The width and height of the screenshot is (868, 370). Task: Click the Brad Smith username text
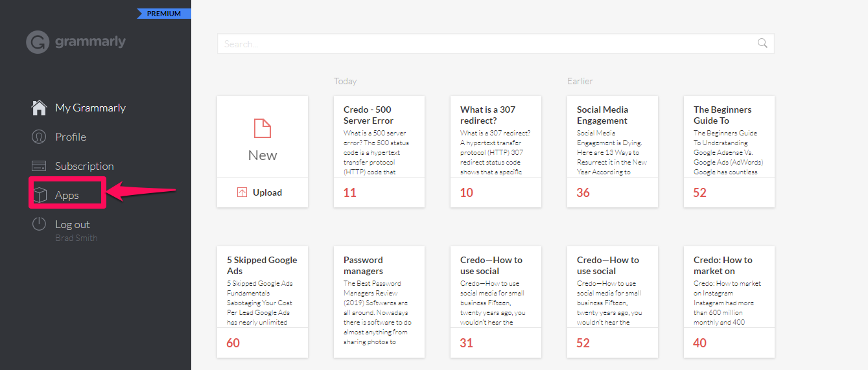76,238
